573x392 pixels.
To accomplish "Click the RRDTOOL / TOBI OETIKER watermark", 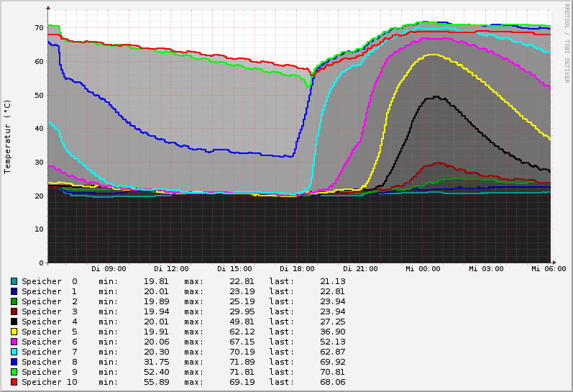I will tap(567, 43).
